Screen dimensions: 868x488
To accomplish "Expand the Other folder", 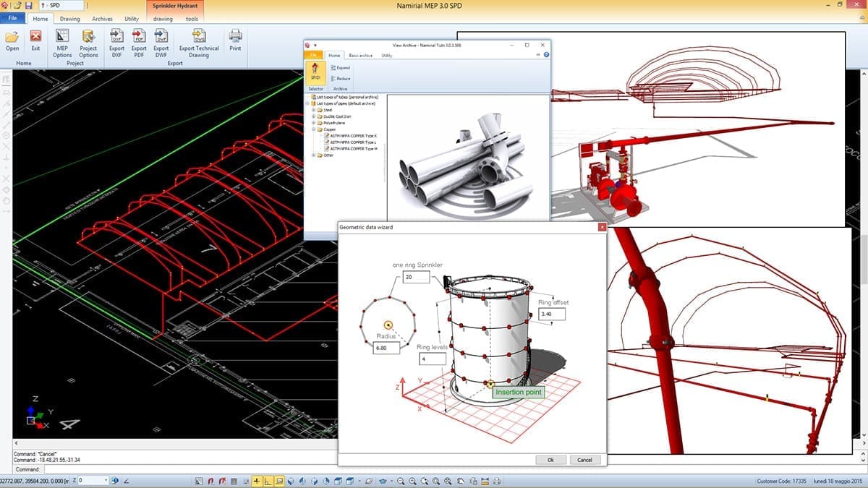I will pyautogui.click(x=314, y=155).
